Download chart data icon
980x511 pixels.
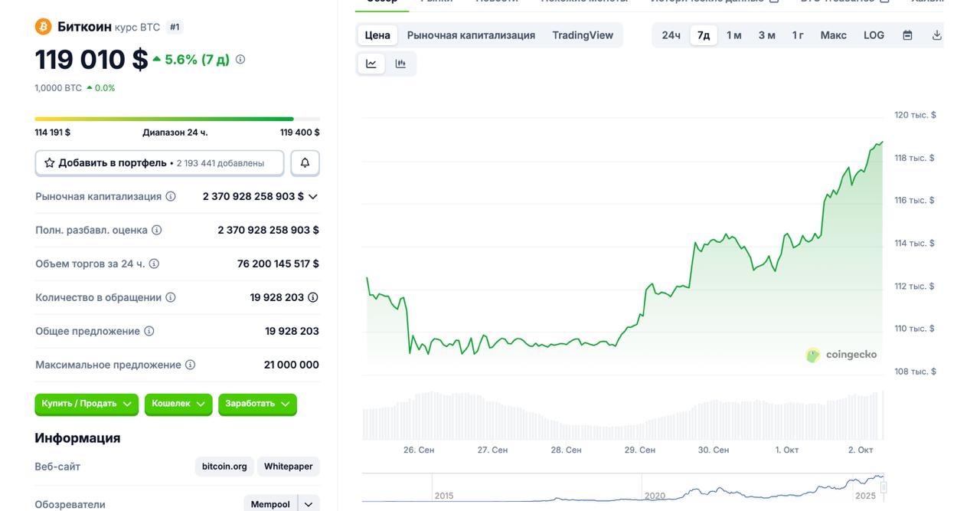[x=936, y=35]
